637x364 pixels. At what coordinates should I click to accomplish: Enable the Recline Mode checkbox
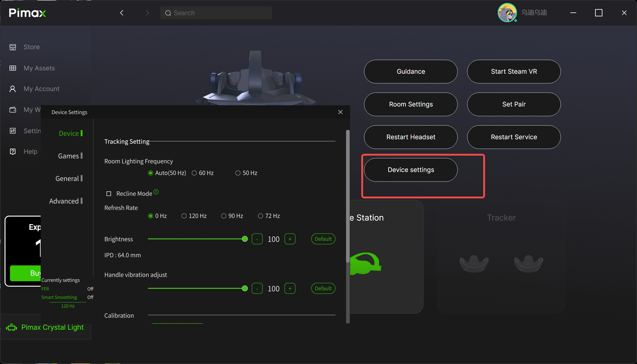pos(109,194)
